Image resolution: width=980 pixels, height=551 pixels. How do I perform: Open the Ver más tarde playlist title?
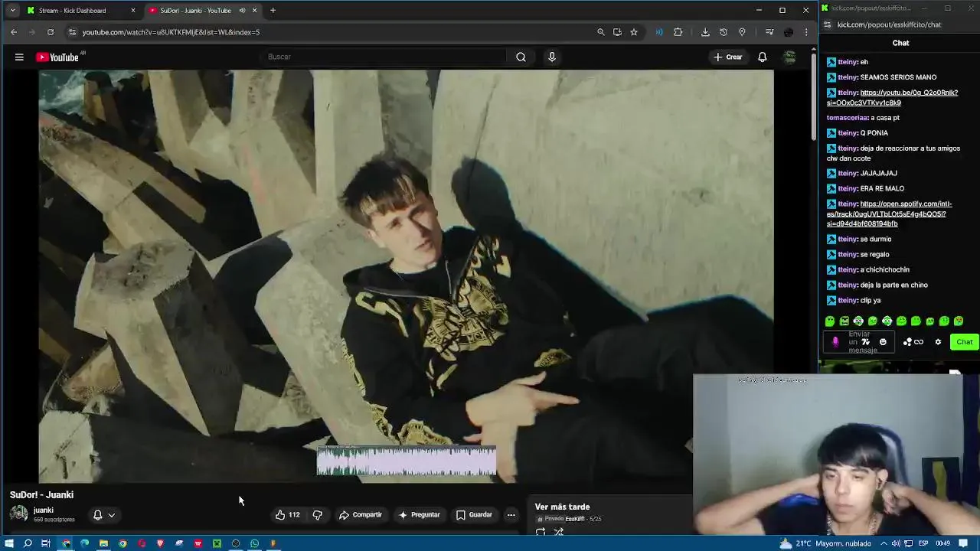(562, 507)
